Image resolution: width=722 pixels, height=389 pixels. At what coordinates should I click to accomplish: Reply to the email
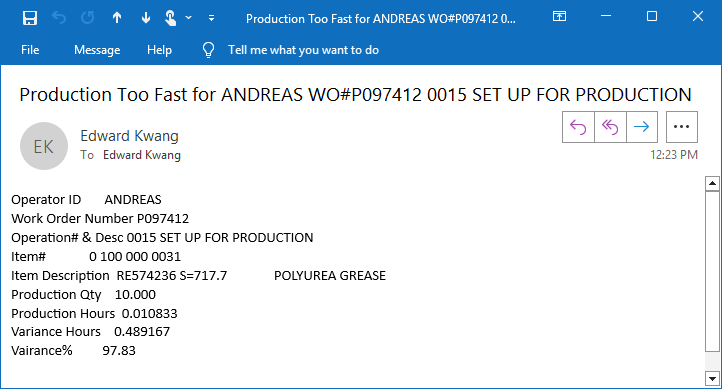pyautogui.click(x=578, y=127)
